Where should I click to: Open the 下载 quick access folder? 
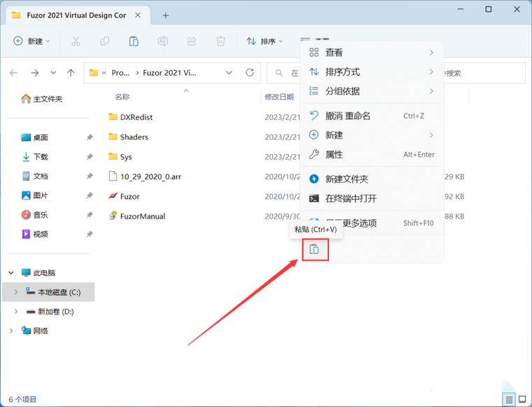(x=41, y=157)
